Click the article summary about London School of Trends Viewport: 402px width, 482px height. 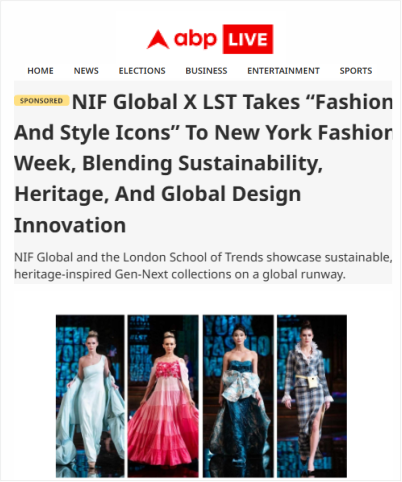(203, 266)
